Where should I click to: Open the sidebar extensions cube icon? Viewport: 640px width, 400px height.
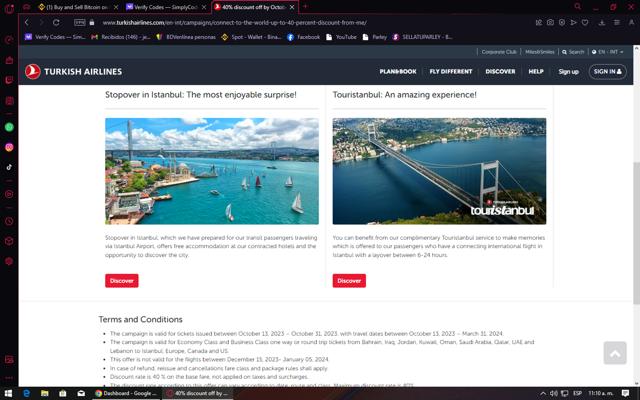click(9, 241)
